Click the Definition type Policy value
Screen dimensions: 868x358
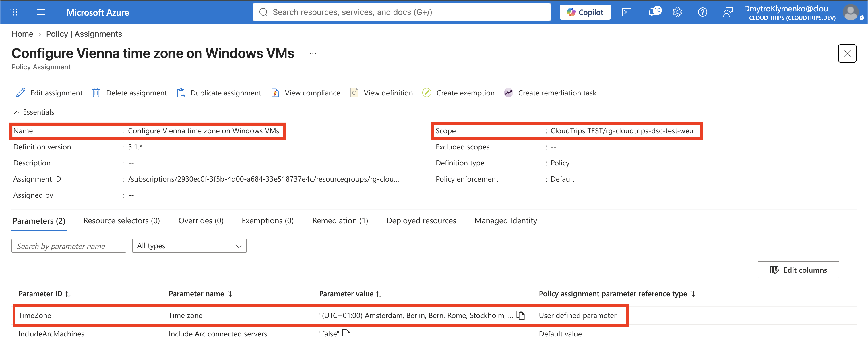tap(560, 163)
